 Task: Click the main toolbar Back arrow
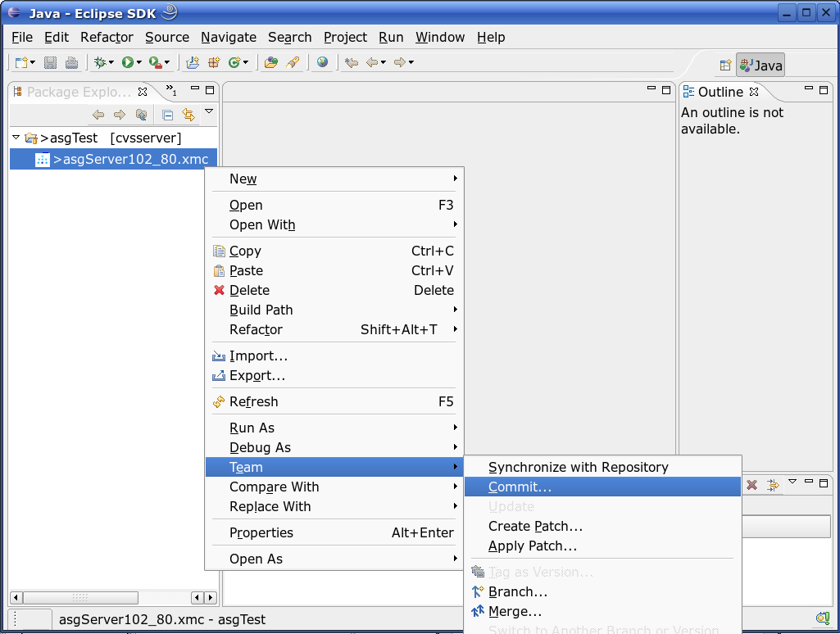(372, 62)
